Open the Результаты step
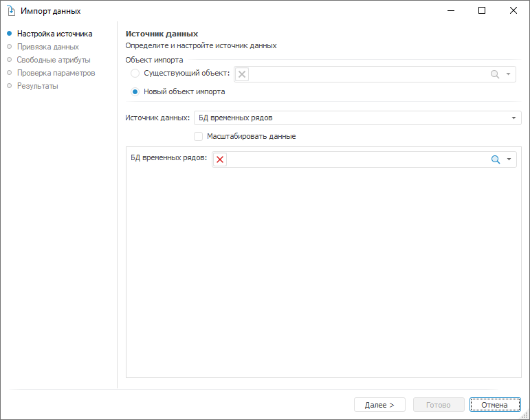The height and width of the screenshot is (420, 530). click(37, 86)
